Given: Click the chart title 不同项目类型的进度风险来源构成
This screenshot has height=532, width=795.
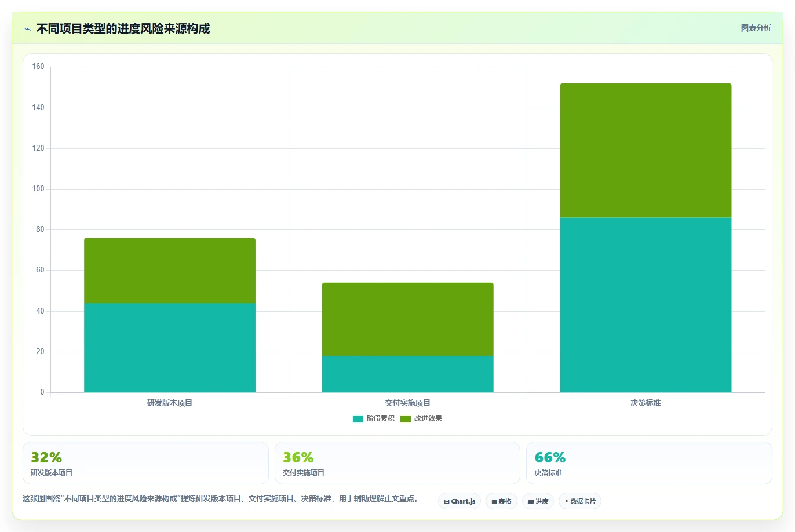Looking at the screenshot, I should (123, 28).
